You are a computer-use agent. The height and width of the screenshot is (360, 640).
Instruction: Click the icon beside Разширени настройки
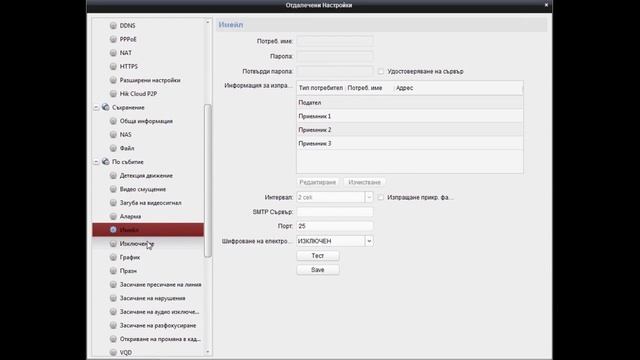pyautogui.click(x=113, y=80)
